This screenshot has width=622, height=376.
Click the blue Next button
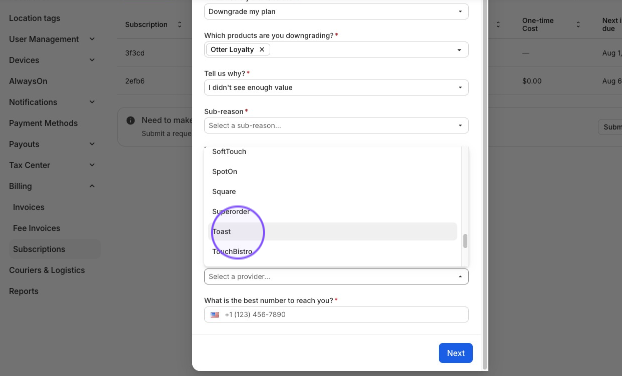455,353
